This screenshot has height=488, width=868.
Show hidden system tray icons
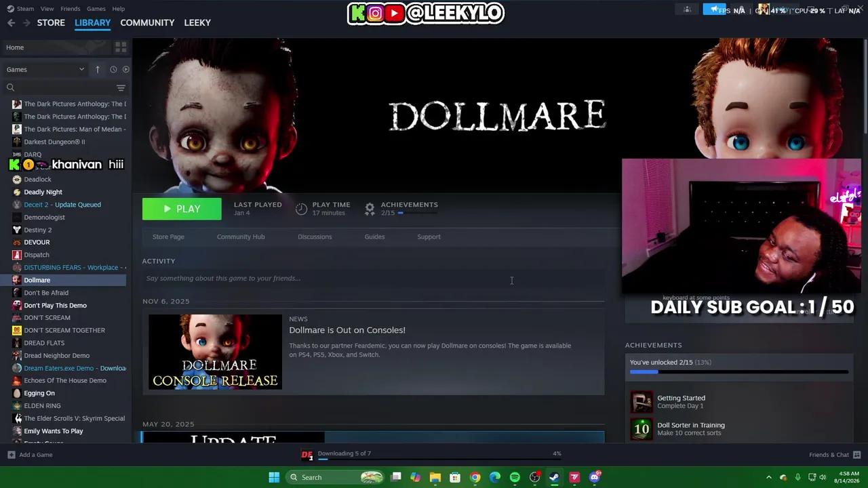tap(768, 477)
